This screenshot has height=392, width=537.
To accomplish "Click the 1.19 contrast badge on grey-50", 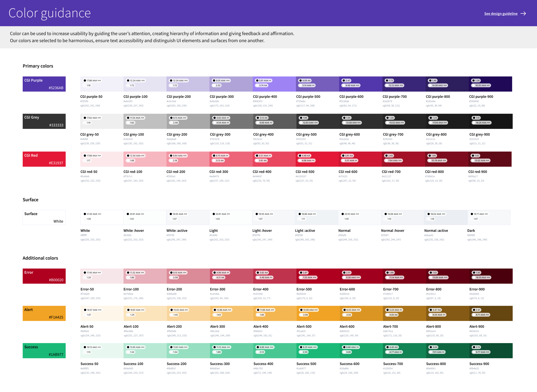I will (87, 123).
